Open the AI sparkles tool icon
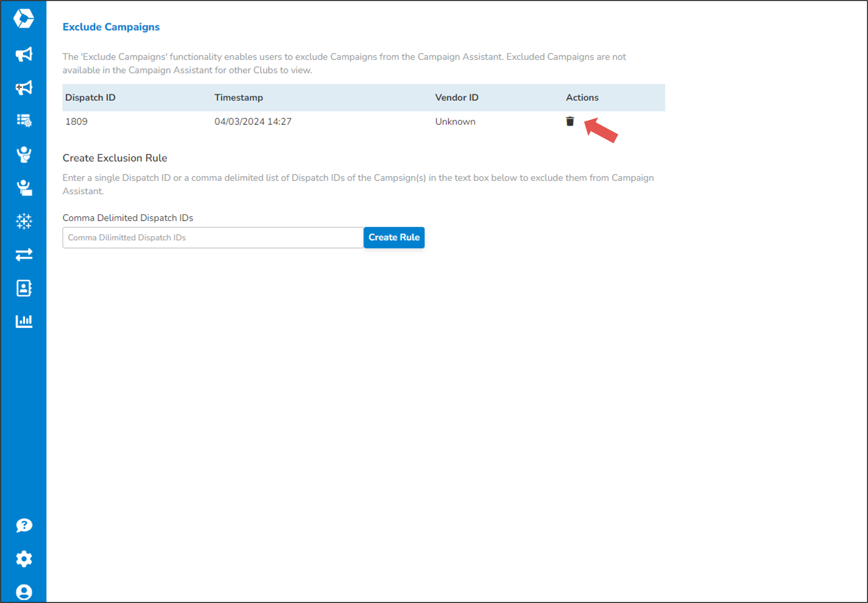 (x=24, y=221)
